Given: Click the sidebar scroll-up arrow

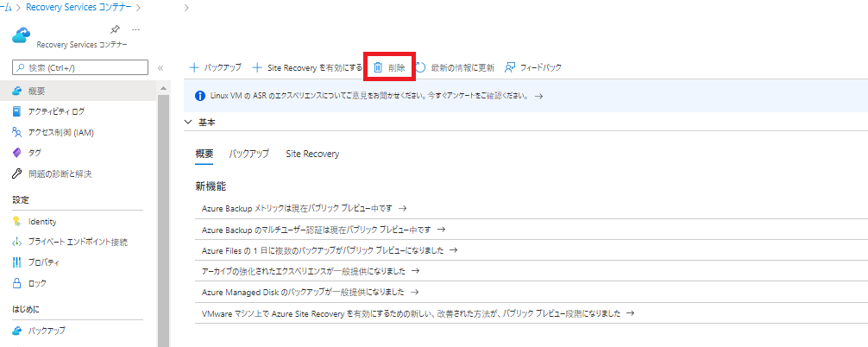Looking at the screenshot, I should (163, 88).
